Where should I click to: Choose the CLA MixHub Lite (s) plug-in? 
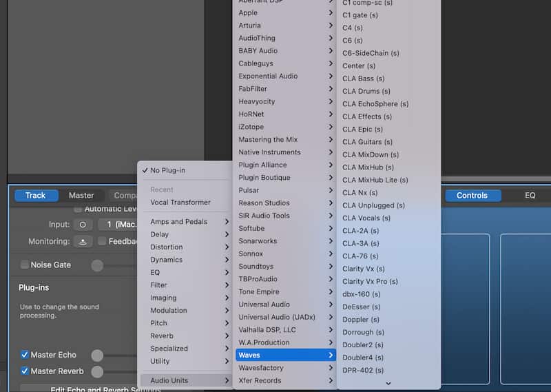pyautogui.click(x=388, y=180)
